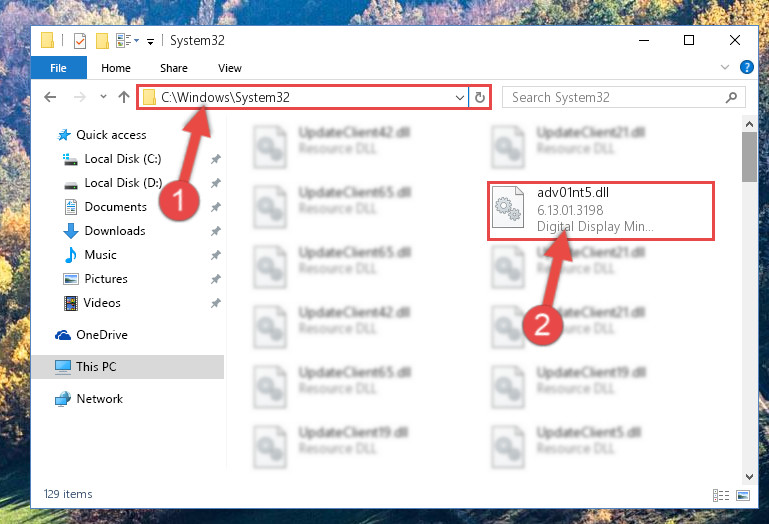Switch to the Home ribbon tab
This screenshot has height=524, width=769.
pos(116,68)
